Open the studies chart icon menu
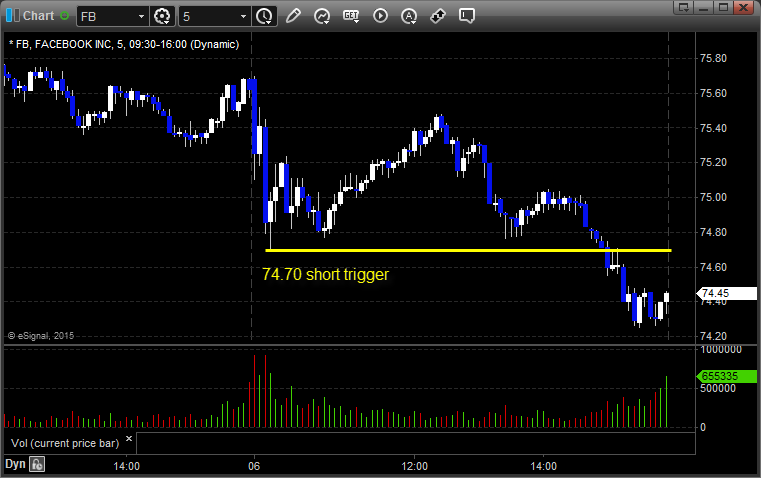The image size is (761, 478). (322, 16)
